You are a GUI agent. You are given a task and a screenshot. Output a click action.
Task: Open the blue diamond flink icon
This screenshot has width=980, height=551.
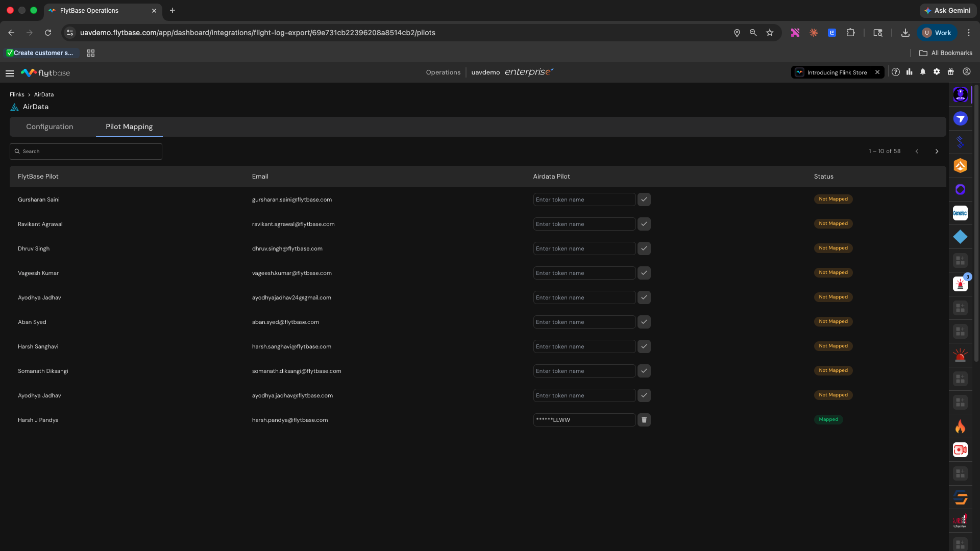click(960, 237)
